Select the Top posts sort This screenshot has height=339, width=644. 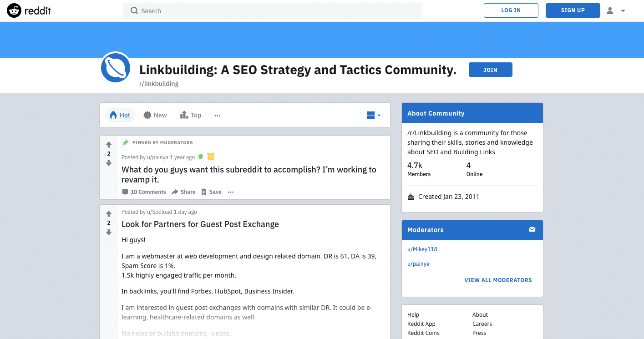click(x=191, y=115)
